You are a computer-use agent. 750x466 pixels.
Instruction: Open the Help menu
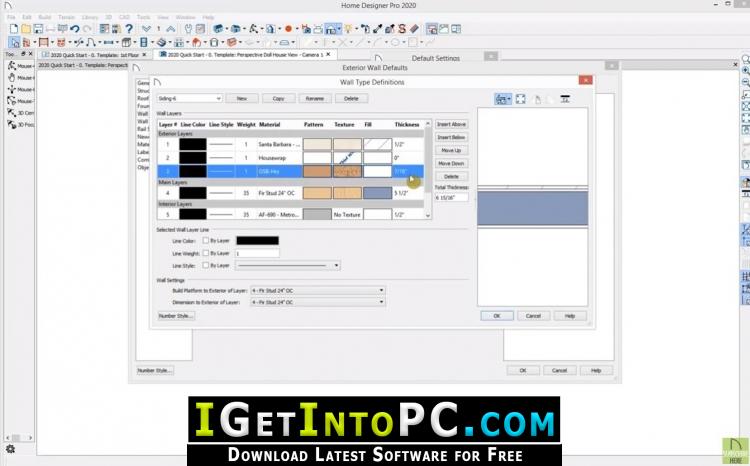(x=208, y=17)
